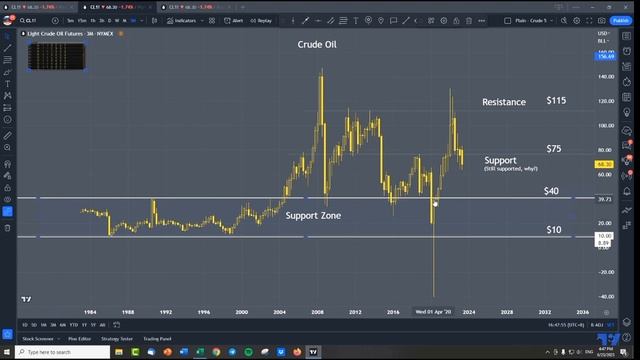Click the compare or add symbol plus icon
Image resolution: width=640 pixels, height=360 pixels.
tap(55, 21)
